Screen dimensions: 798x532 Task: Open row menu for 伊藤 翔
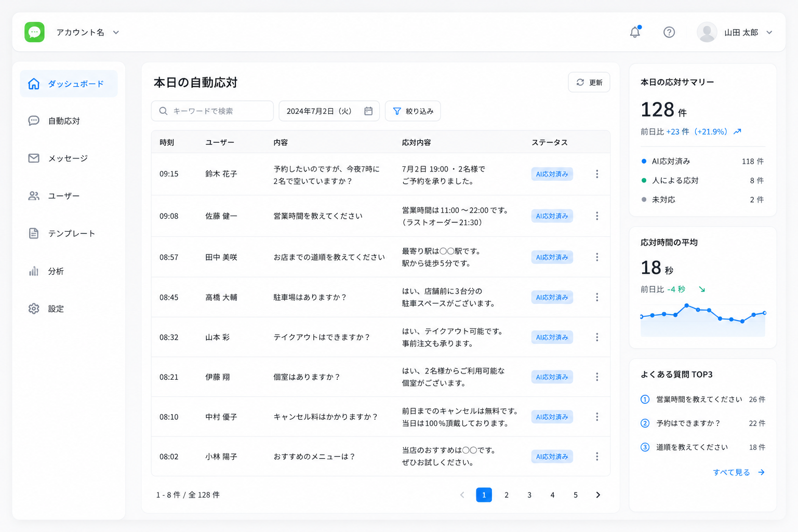tap(597, 377)
